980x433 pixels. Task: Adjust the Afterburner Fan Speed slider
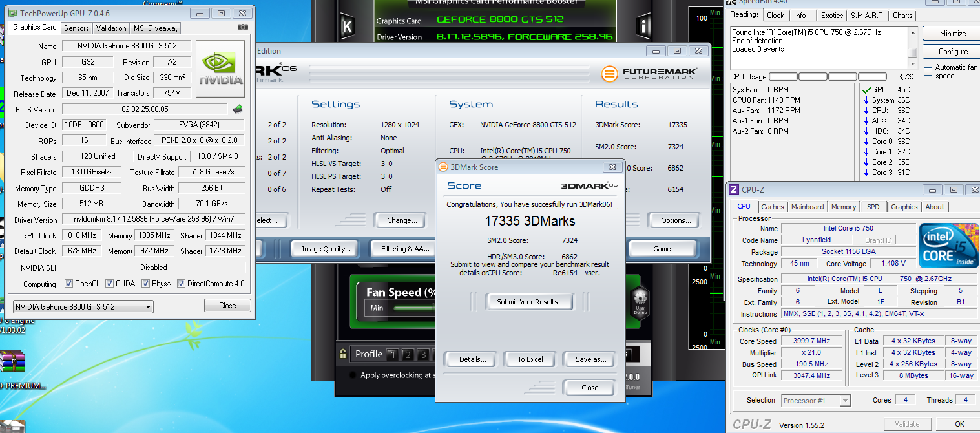[x=413, y=308]
